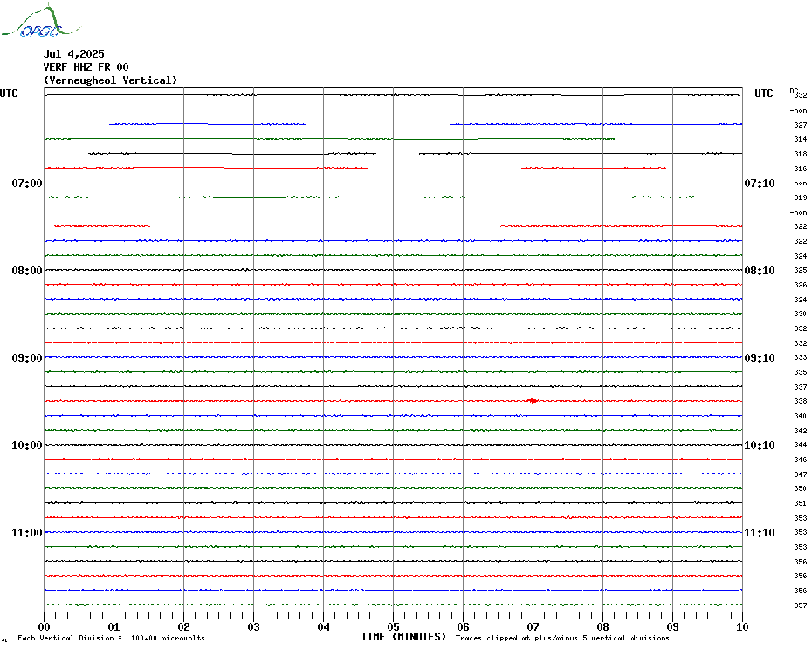Click the 06 minute axis label

pyautogui.click(x=464, y=626)
